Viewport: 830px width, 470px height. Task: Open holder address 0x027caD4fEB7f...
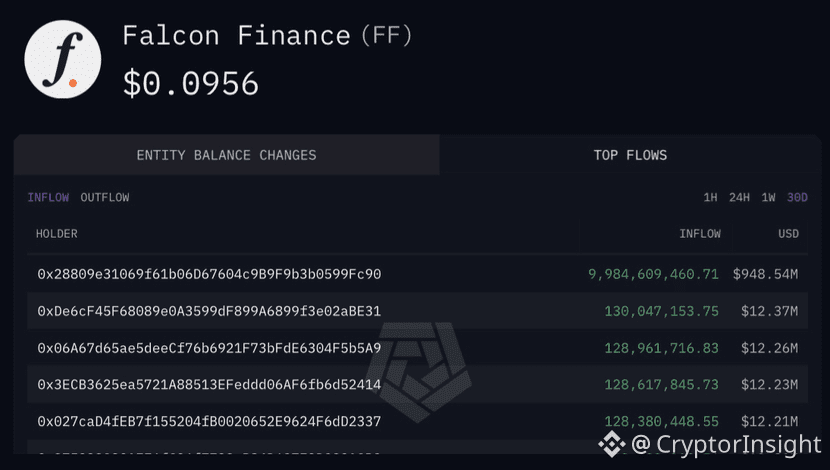pos(209,422)
